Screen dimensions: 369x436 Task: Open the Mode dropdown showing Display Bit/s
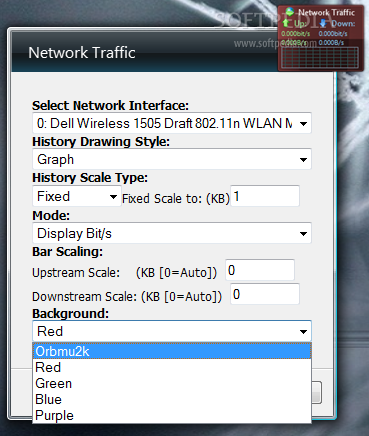[172, 233]
